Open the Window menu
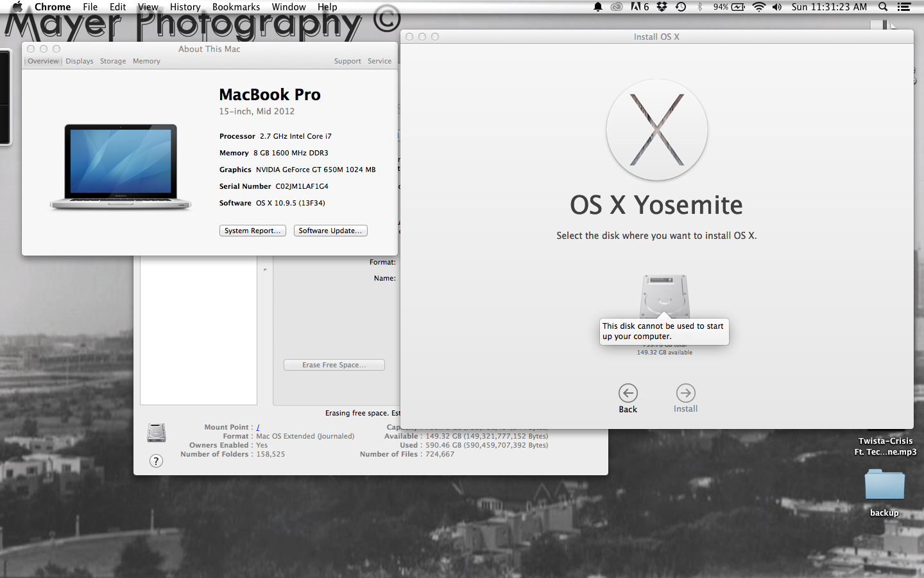The image size is (924, 578). pyautogui.click(x=289, y=7)
